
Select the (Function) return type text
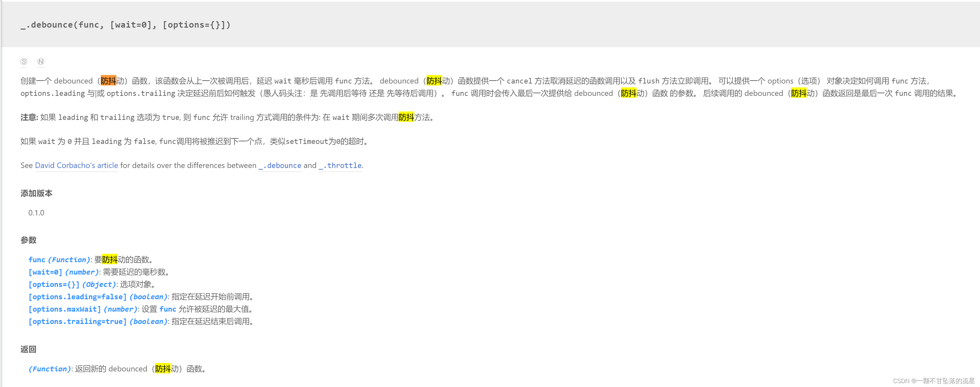point(50,369)
